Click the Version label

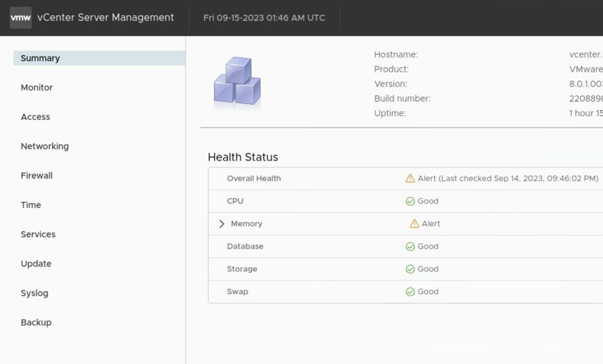[390, 84]
